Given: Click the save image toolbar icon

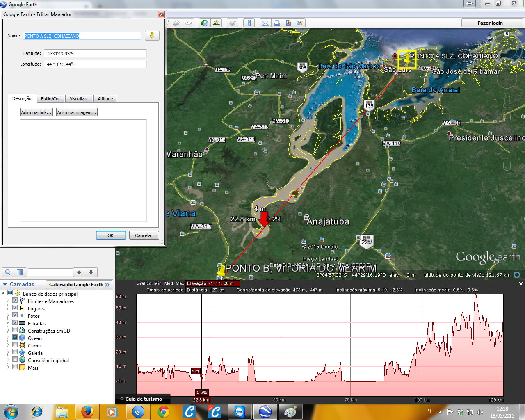Looking at the screenshot, I should [288, 23].
